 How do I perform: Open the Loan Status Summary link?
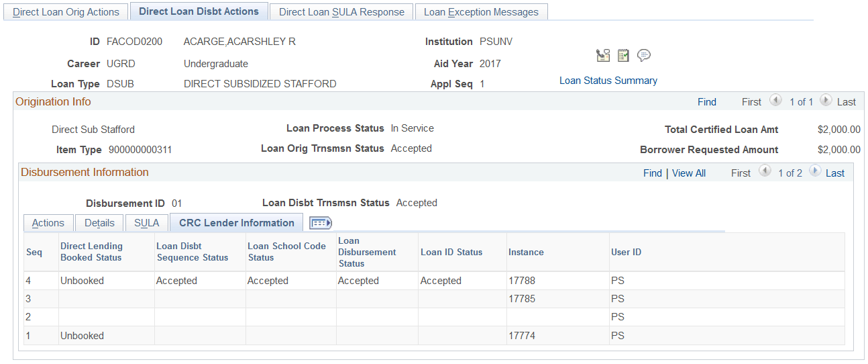(x=608, y=81)
